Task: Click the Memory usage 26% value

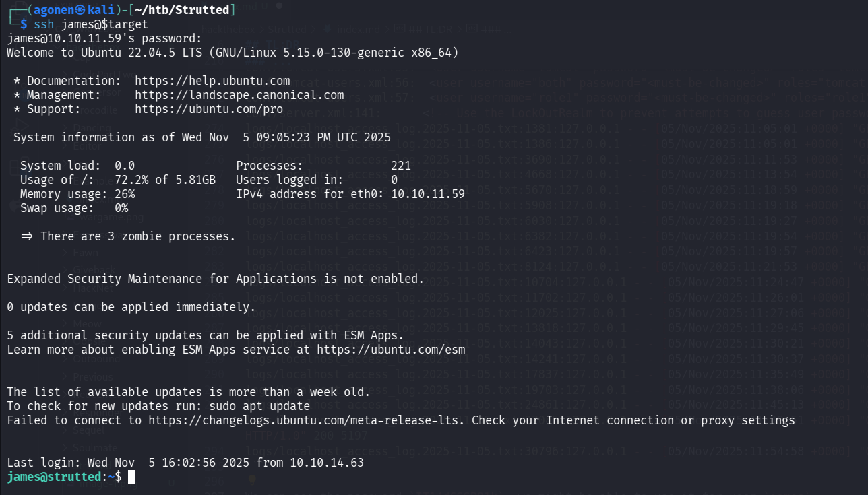Action: pos(125,194)
